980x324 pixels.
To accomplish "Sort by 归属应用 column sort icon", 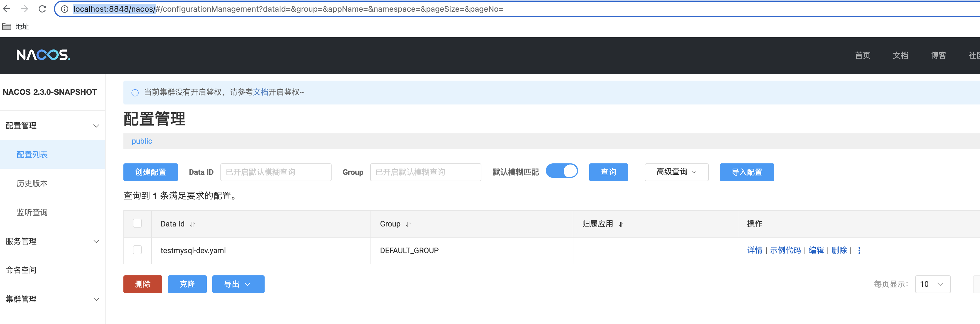I will pos(621,224).
